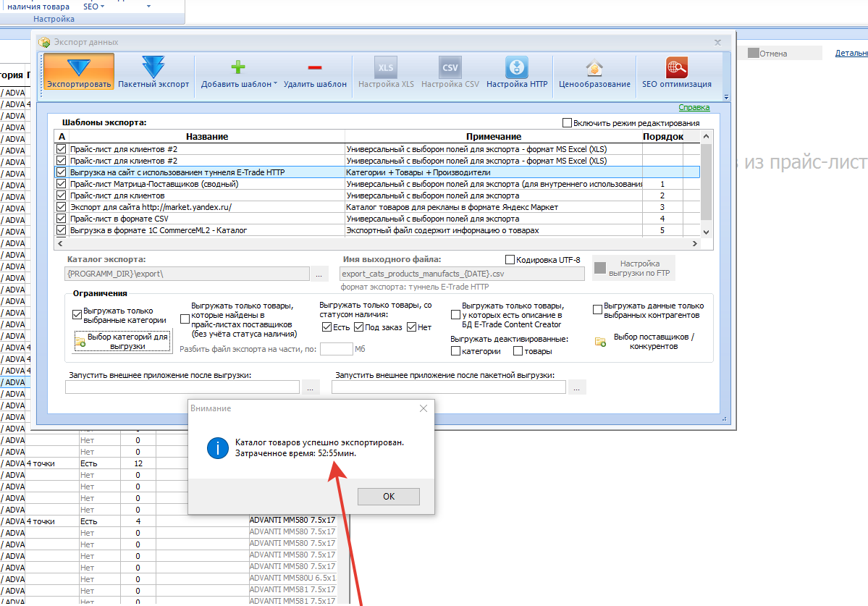Click Детально link in background window
Image resolution: width=868 pixels, height=606 pixels.
click(851, 53)
